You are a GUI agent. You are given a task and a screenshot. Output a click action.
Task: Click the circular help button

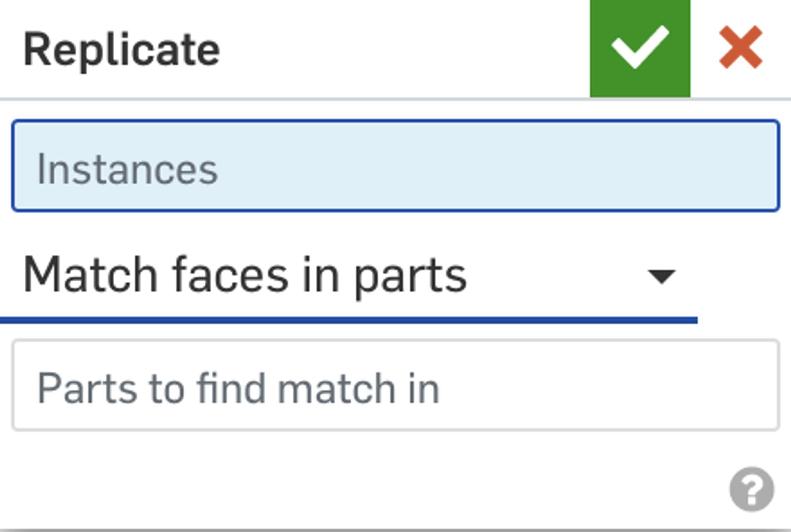pyautogui.click(x=751, y=489)
